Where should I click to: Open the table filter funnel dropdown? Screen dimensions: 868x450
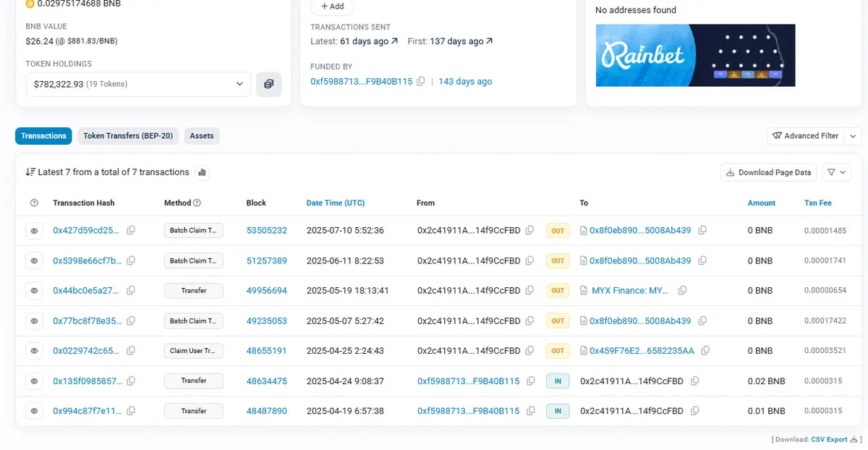836,172
